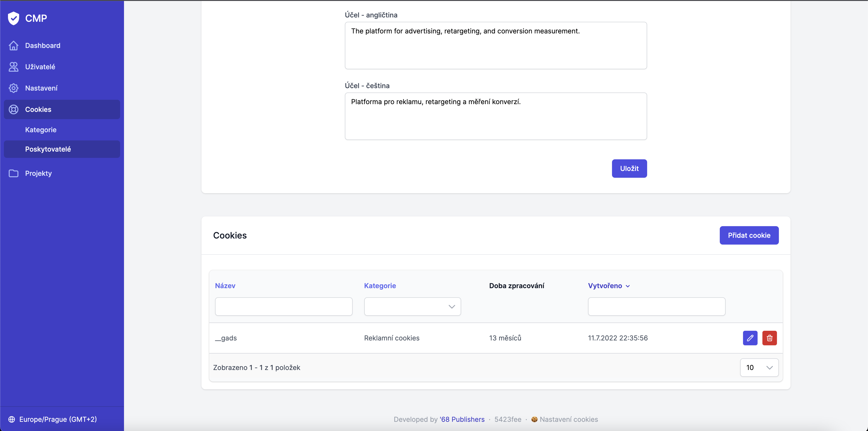Open the '68 Publishers link
Screen dimensions: 868x431
pos(462,419)
